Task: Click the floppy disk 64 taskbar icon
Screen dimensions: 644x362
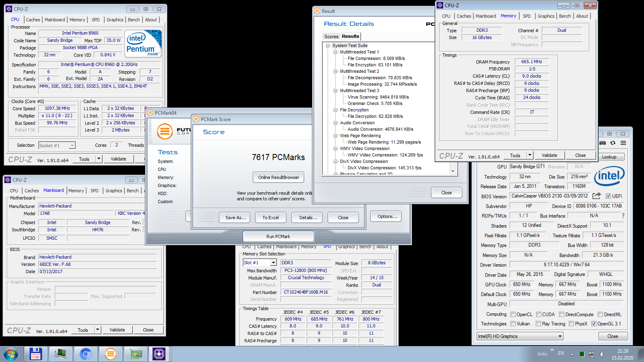Action: pyautogui.click(x=36, y=354)
